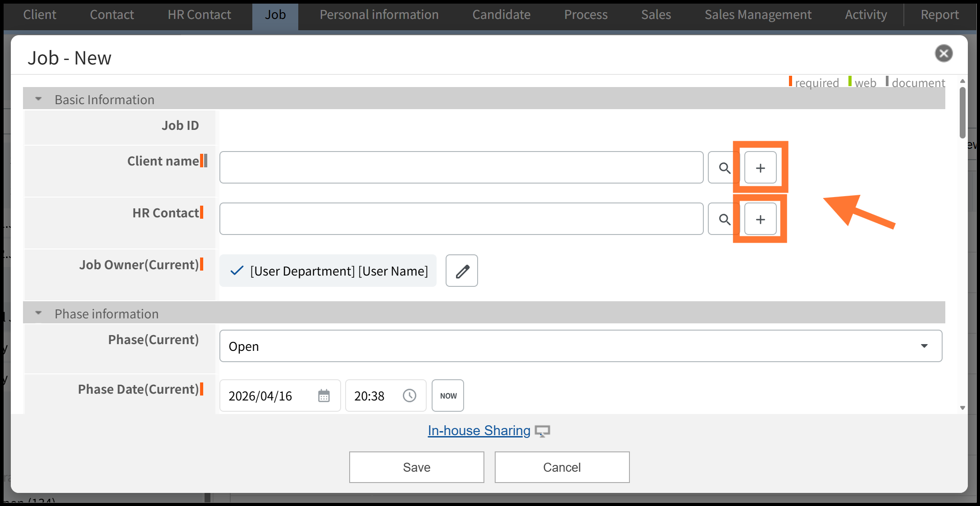
Task: Open the Sales Management tab
Action: [758, 15]
